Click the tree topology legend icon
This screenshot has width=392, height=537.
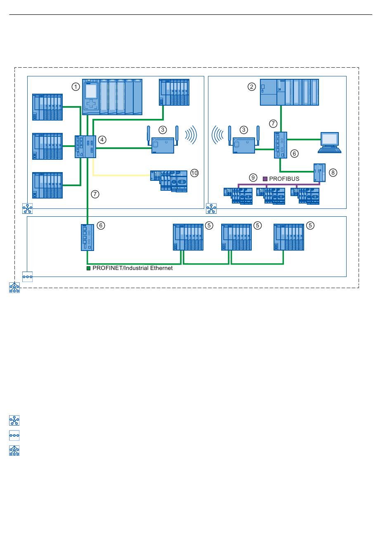(x=14, y=451)
